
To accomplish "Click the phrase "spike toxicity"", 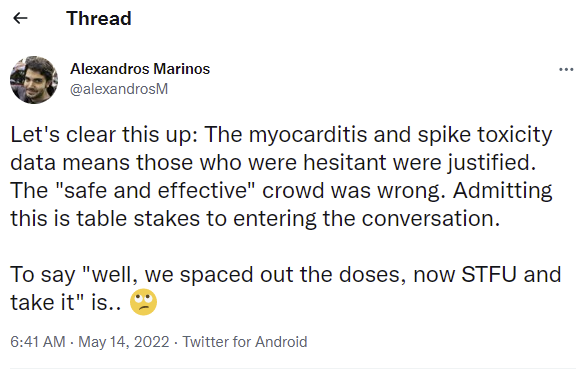I will [x=485, y=134].
